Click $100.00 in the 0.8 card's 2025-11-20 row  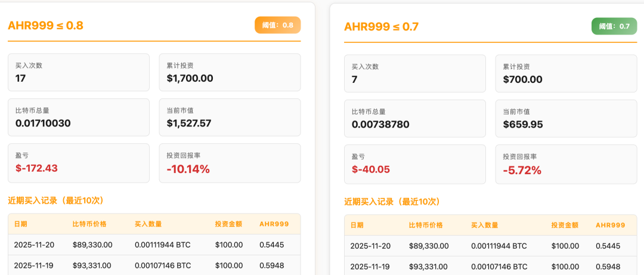pos(229,245)
